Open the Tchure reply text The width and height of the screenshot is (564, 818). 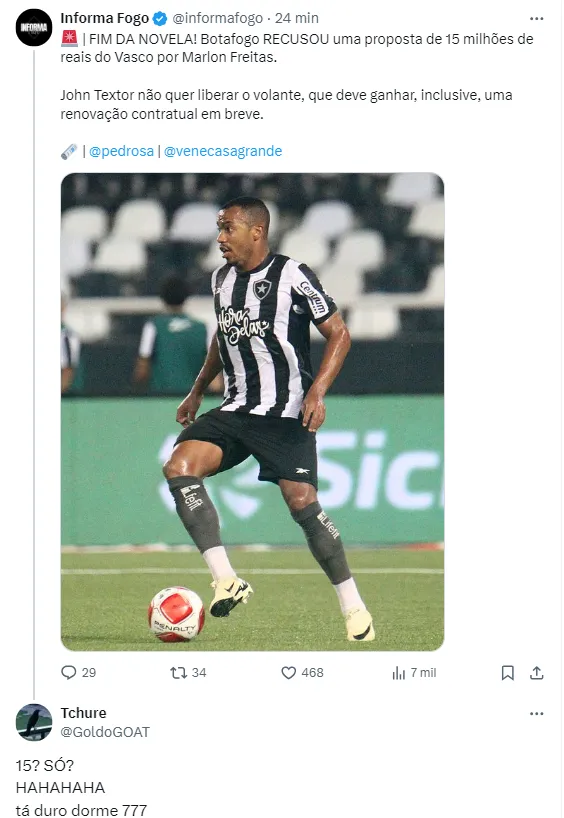[x=81, y=788]
